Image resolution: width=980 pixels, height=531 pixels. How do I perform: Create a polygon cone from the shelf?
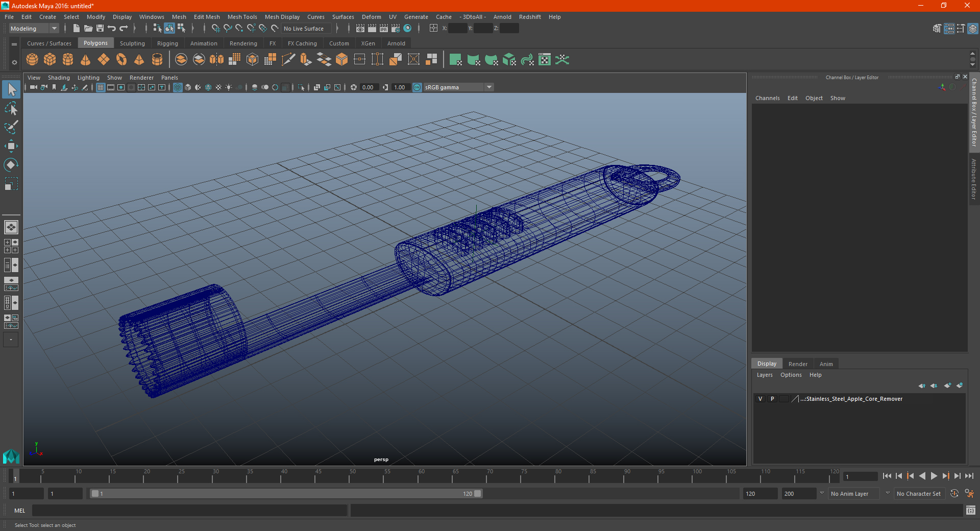86,60
